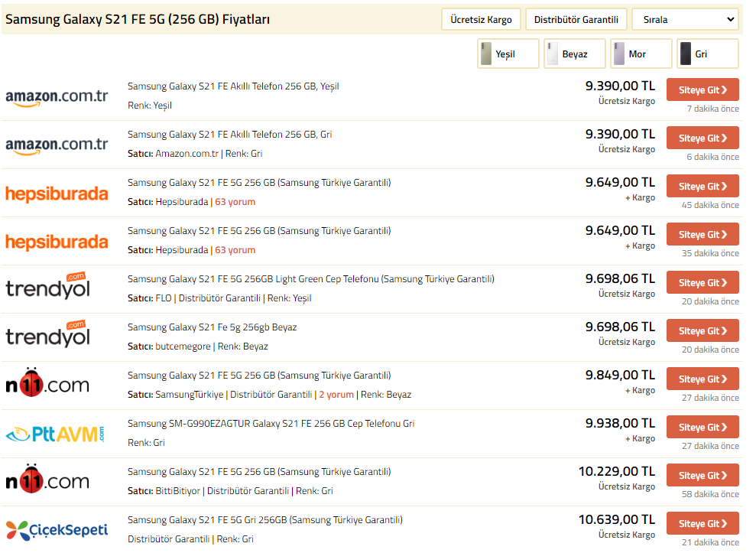Screen dimensions: 756x553
Task: Click 'Satıcı: Amazon.com.tr | Renk: Gri' text
Action: click(195, 154)
